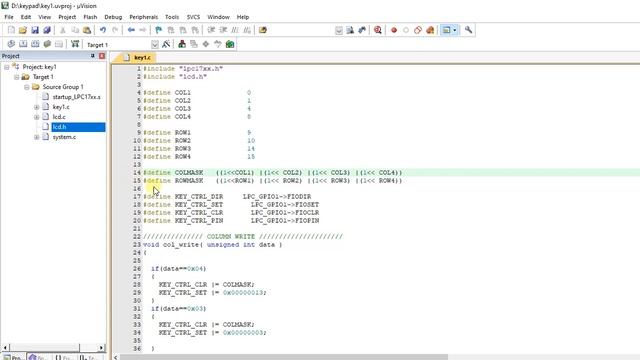Select system.c file in project tree

64,137
